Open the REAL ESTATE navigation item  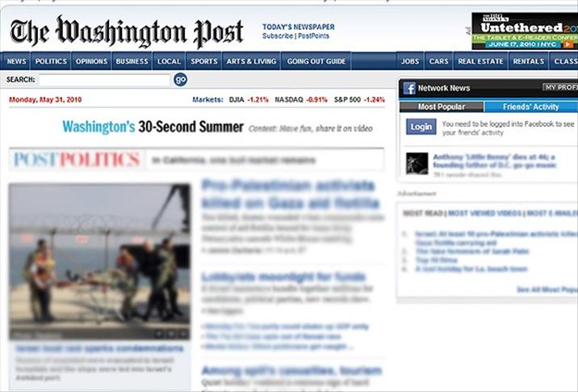coord(480,61)
